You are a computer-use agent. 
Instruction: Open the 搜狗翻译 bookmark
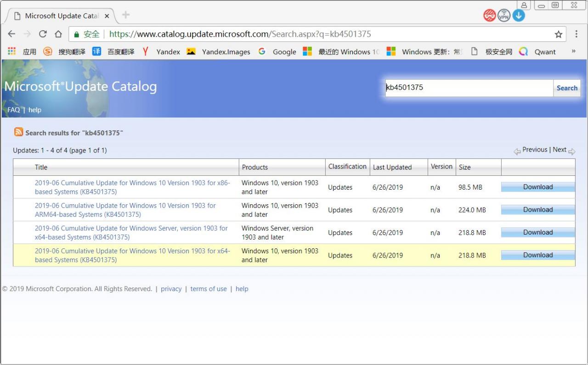tap(64, 52)
